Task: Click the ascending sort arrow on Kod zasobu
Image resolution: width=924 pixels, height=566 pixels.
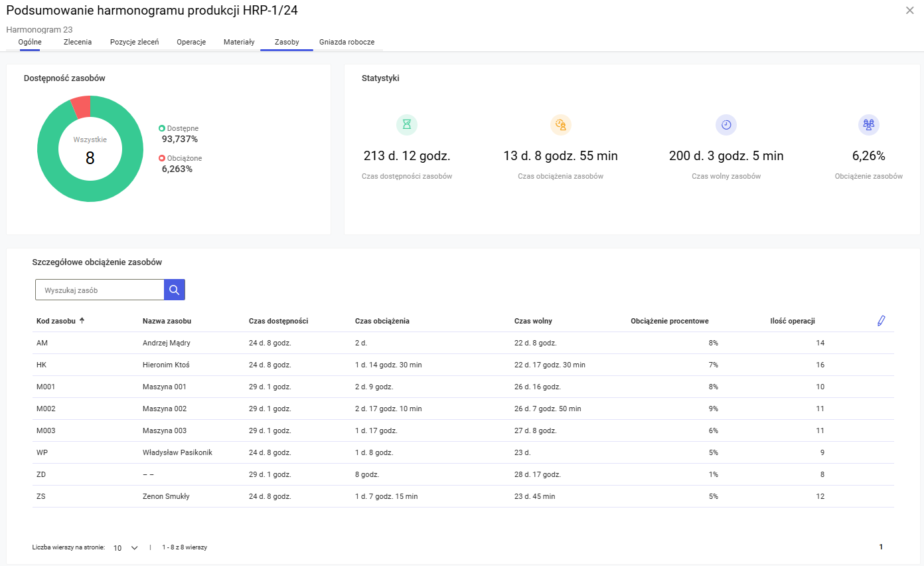Action: pos(82,321)
